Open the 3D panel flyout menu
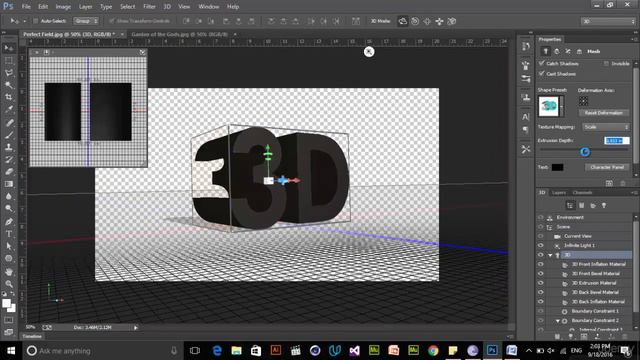 coord(634,193)
